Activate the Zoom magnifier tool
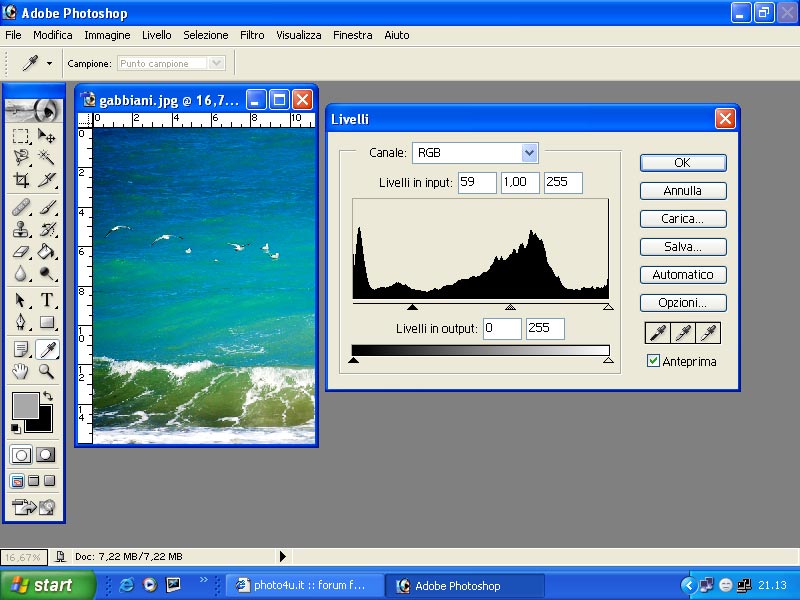800x600 pixels. click(x=46, y=371)
